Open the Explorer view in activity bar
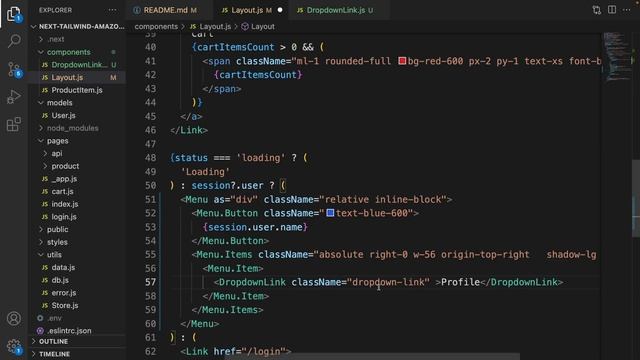This screenshot has width=640, height=360. point(14,14)
